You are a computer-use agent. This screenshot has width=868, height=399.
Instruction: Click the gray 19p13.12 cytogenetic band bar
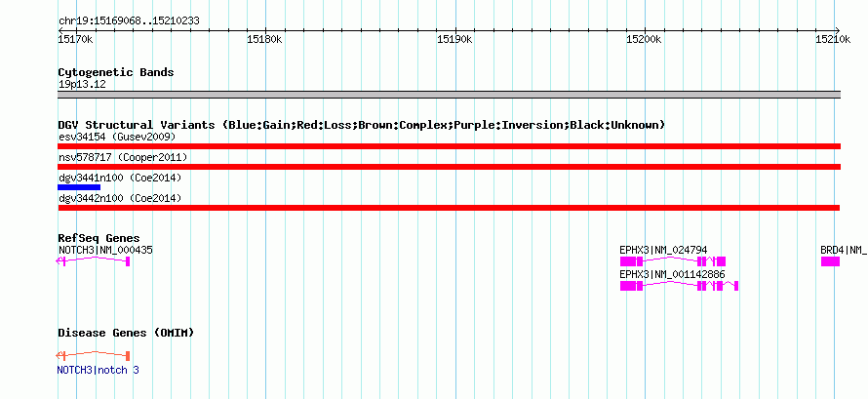(449, 95)
